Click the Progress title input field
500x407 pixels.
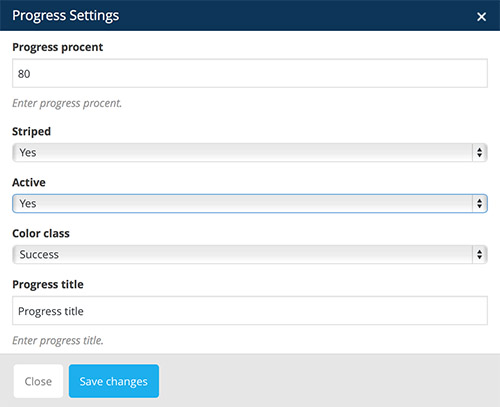[250, 311]
